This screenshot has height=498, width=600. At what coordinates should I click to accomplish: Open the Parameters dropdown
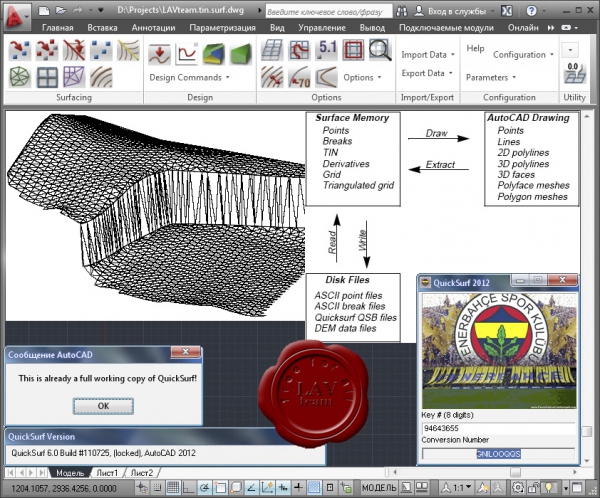[x=491, y=78]
